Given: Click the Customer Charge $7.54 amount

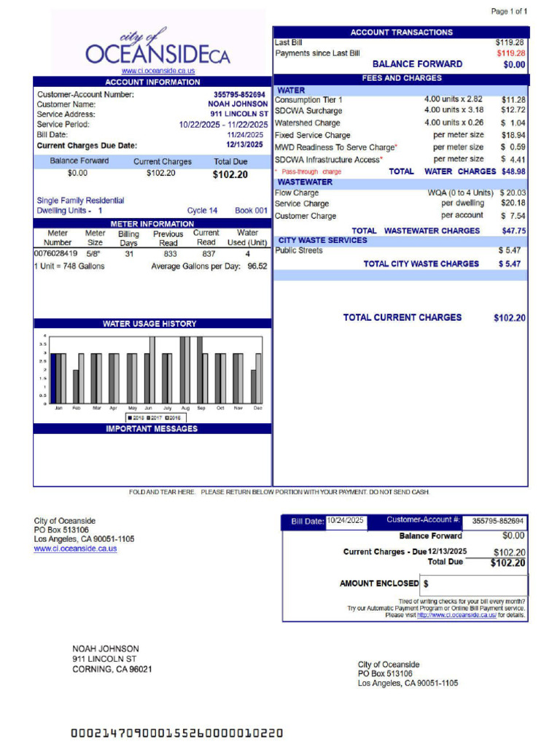Looking at the screenshot, I should click(513, 216).
